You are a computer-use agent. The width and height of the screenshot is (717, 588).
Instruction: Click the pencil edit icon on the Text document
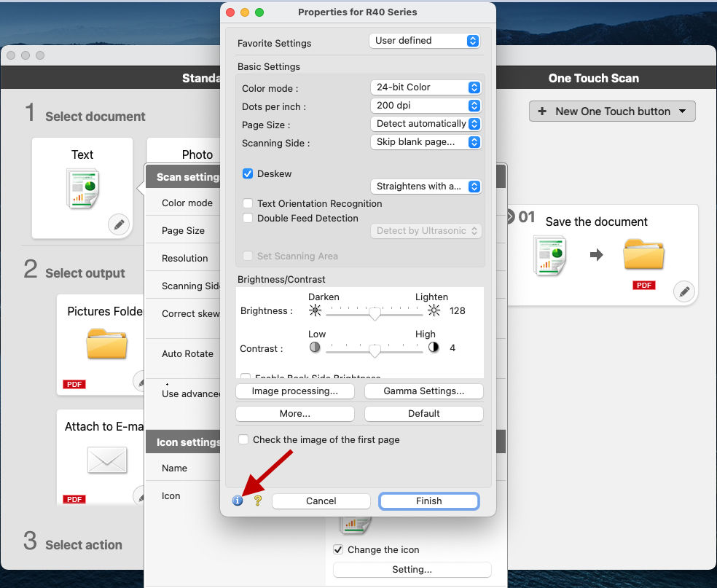(x=119, y=224)
